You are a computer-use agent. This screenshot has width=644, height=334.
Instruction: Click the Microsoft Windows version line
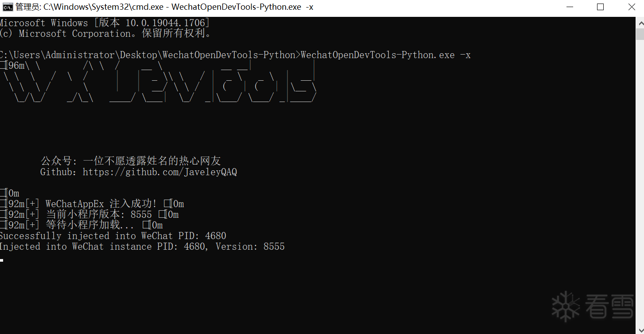[x=104, y=23]
